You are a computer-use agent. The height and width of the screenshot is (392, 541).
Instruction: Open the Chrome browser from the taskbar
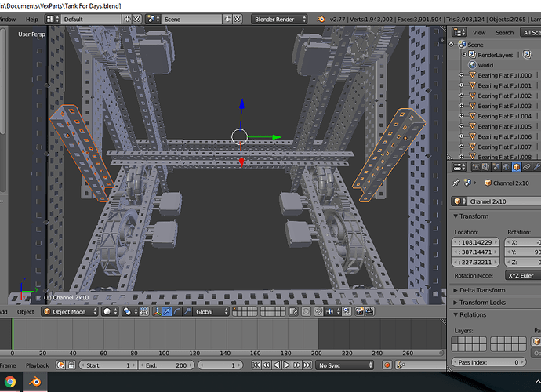(9, 382)
